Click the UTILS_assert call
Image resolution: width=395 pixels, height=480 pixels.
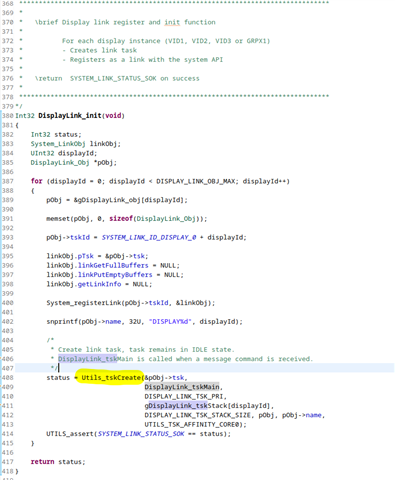(x=70, y=434)
